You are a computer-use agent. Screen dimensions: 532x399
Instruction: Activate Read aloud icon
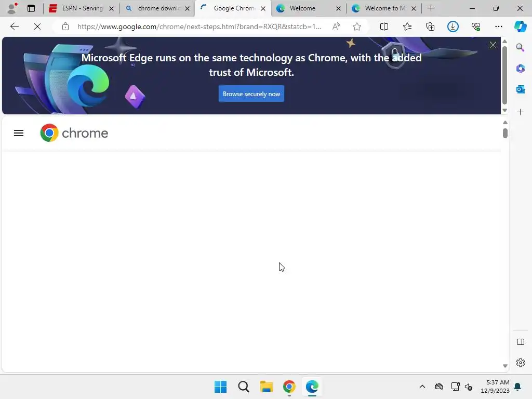(x=336, y=26)
